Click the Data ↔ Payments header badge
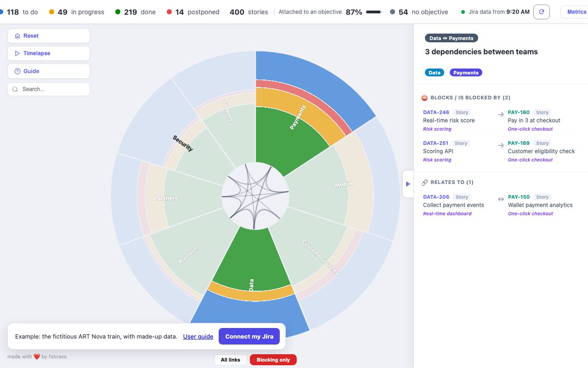Screen dimensions: 588x368 [x=452, y=38]
